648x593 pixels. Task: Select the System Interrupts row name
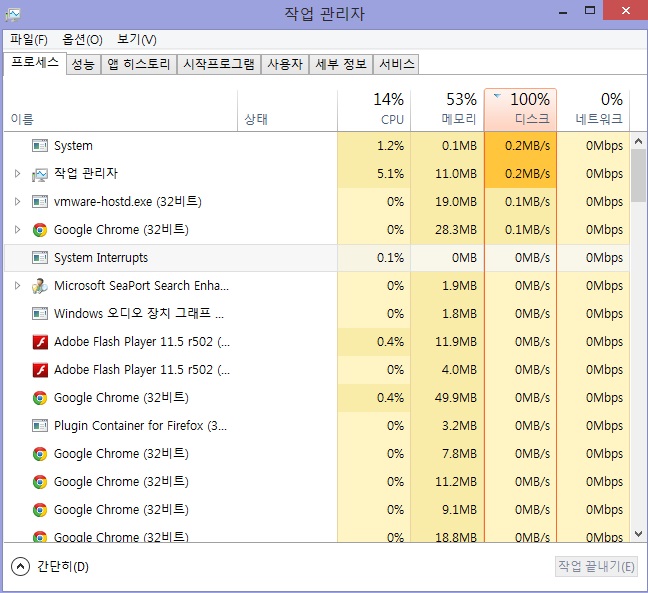(x=101, y=258)
